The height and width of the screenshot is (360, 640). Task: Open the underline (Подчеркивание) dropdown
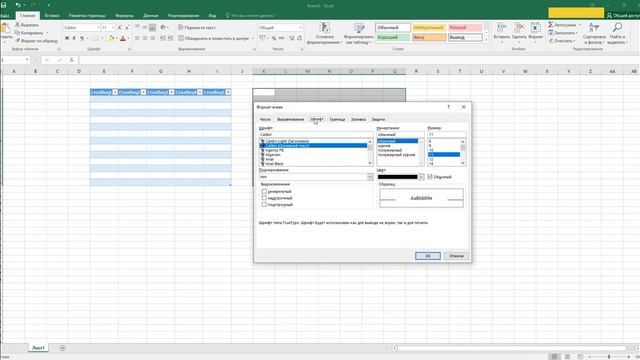(x=370, y=177)
